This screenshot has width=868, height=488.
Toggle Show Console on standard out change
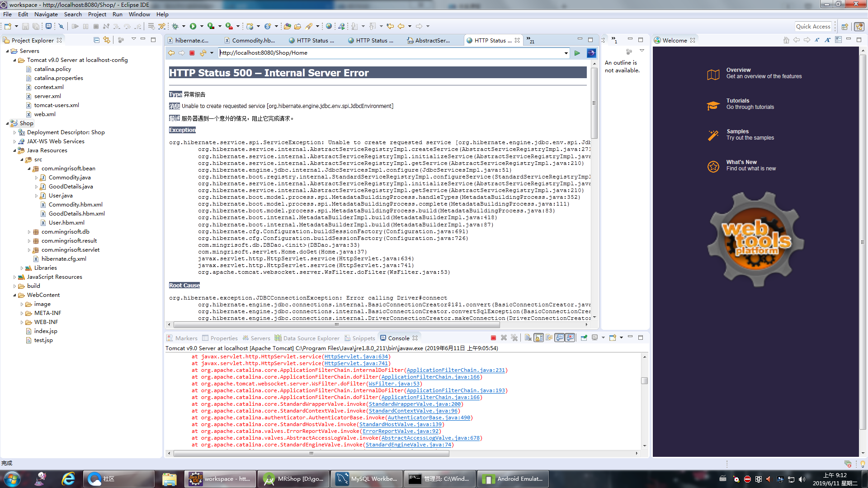click(x=560, y=338)
